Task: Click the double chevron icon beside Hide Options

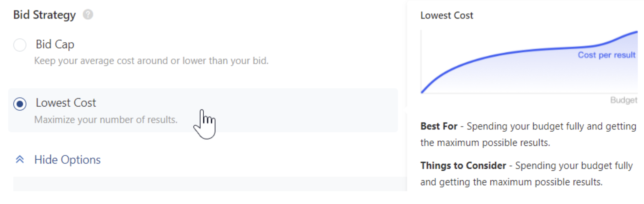Action: [x=20, y=159]
